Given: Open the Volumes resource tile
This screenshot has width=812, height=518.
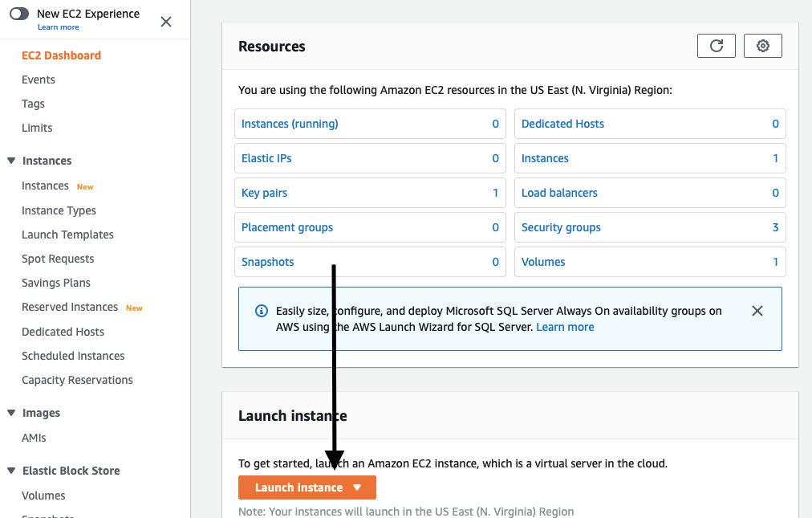Looking at the screenshot, I should (543, 262).
